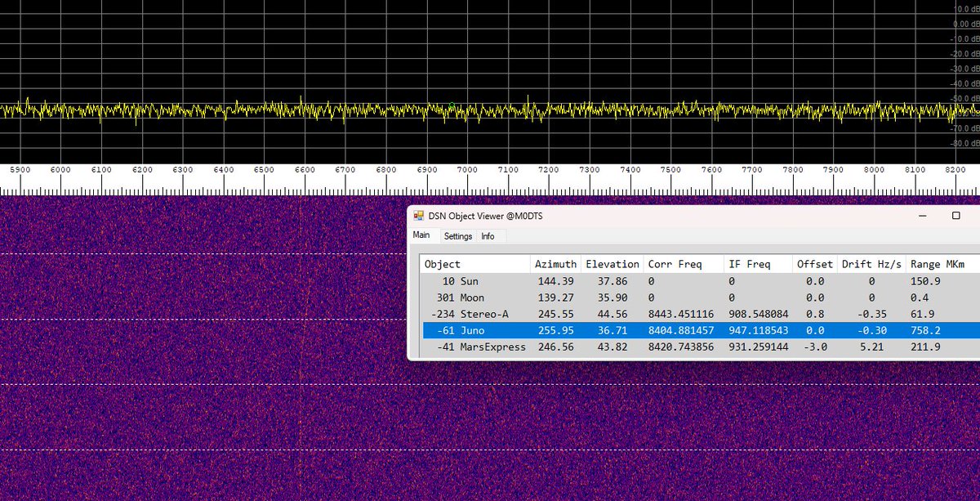980x501 pixels.
Task: Click Stereo-A drift value -0.35
Action: (873, 314)
